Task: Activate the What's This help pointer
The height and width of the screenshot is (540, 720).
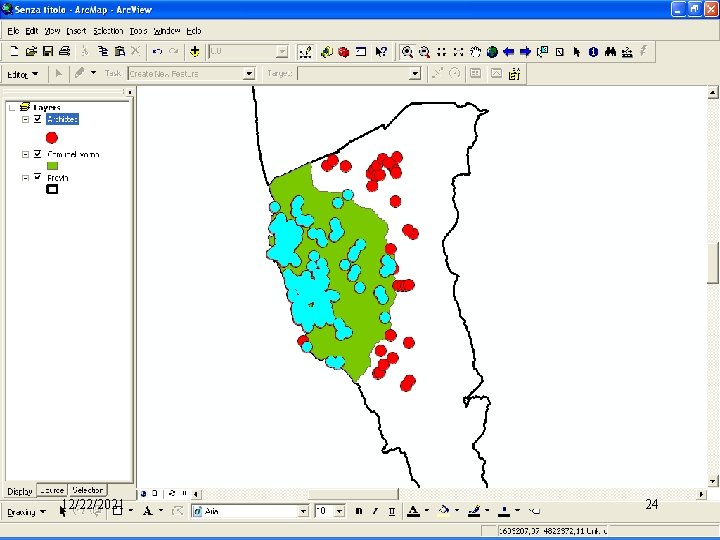Action: coord(381,51)
